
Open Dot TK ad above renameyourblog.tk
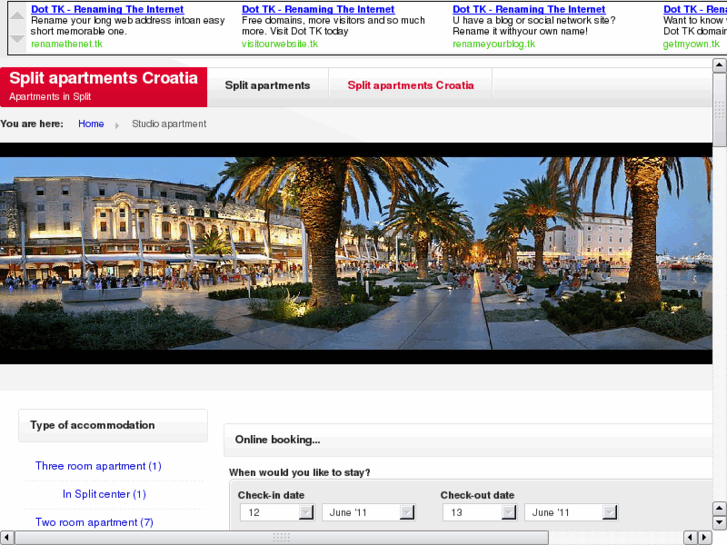pos(529,9)
